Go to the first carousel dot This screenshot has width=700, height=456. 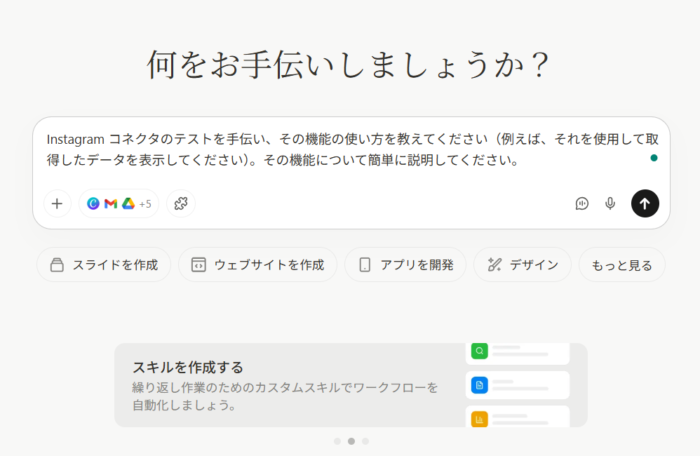(x=337, y=441)
